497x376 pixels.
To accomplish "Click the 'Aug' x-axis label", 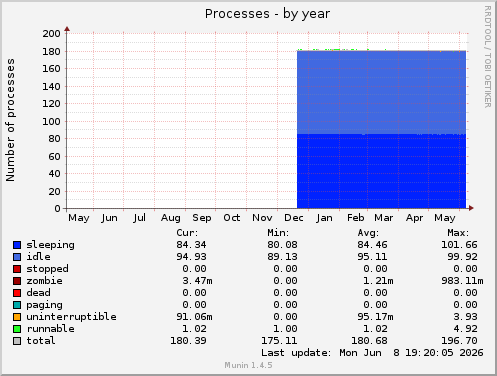I will tap(171, 218).
